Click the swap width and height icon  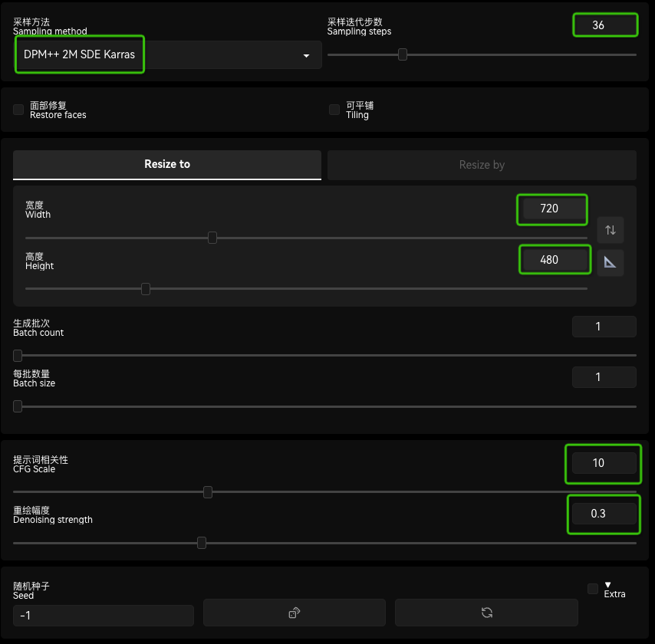point(611,230)
